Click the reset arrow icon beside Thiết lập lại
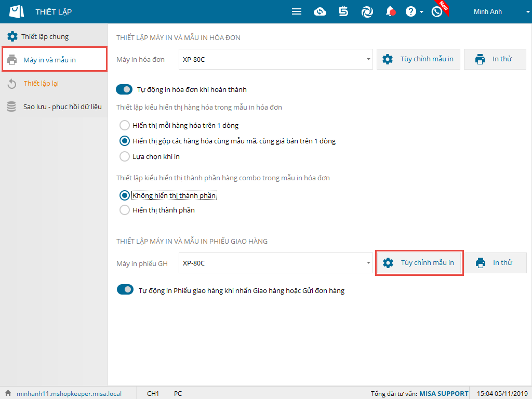 pos(12,84)
